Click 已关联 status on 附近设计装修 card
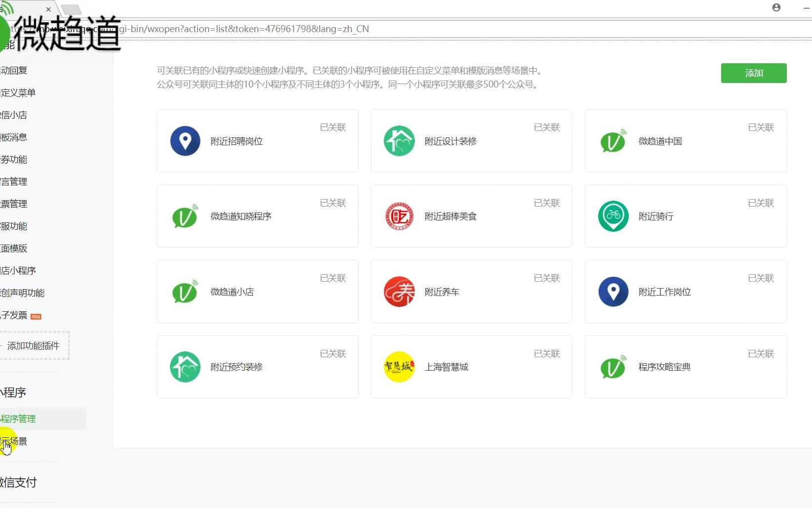The width and height of the screenshot is (812, 508). (x=547, y=127)
